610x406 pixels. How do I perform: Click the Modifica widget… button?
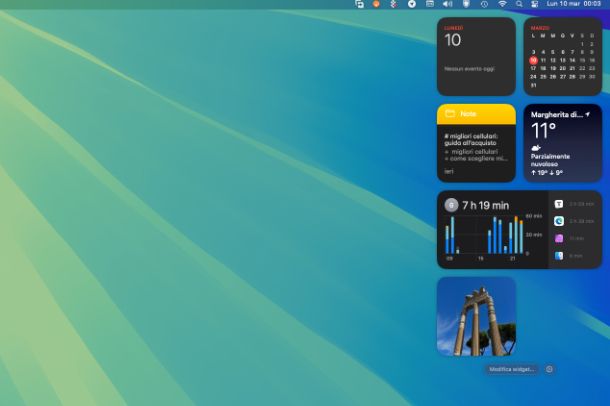pos(511,369)
